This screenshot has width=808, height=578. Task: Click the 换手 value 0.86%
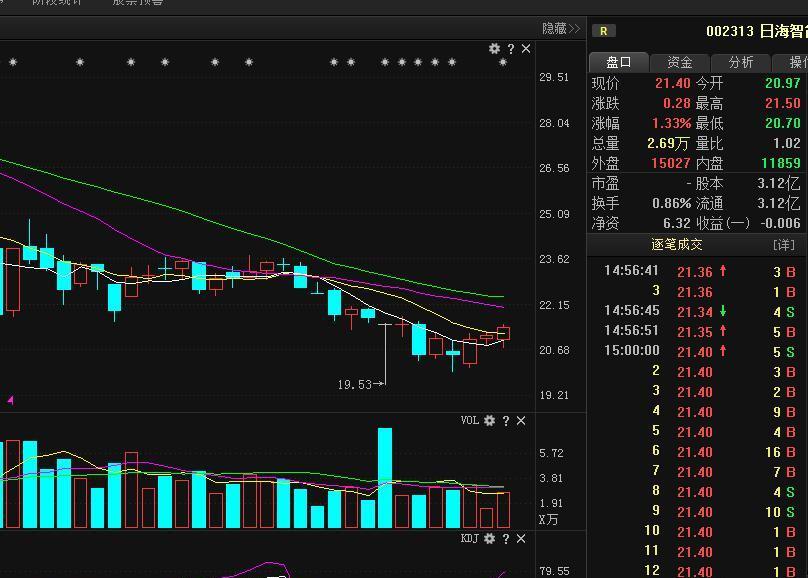[671, 203]
